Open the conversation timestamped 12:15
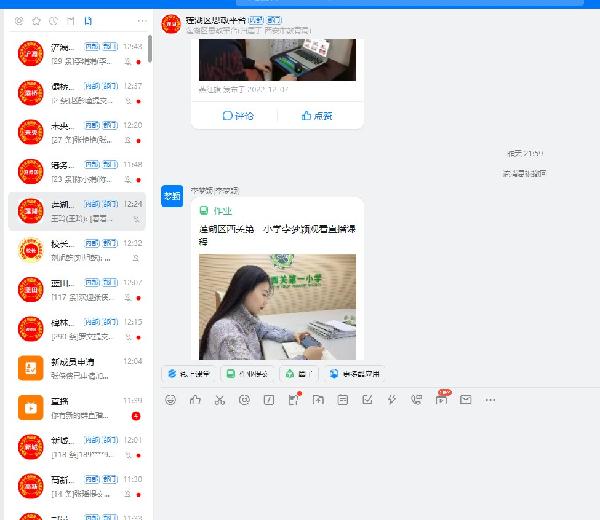The width and height of the screenshot is (600, 520). pyautogui.click(x=77, y=329)
